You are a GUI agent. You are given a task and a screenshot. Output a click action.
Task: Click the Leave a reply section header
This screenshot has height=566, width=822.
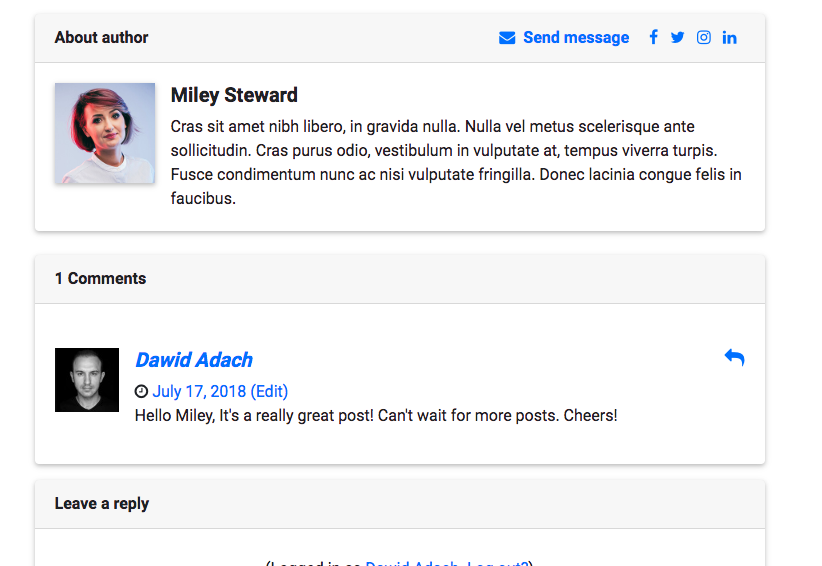tap(400, 504)
